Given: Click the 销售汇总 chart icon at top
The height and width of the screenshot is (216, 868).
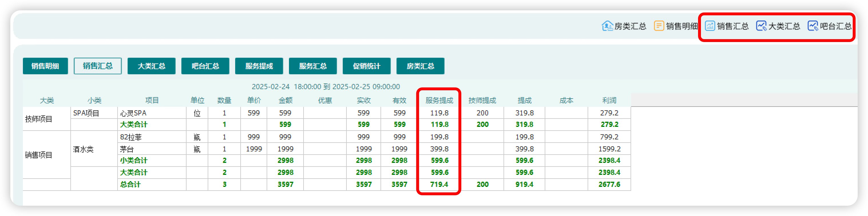Looking at the screenshot, I should [x=710, y=26].
